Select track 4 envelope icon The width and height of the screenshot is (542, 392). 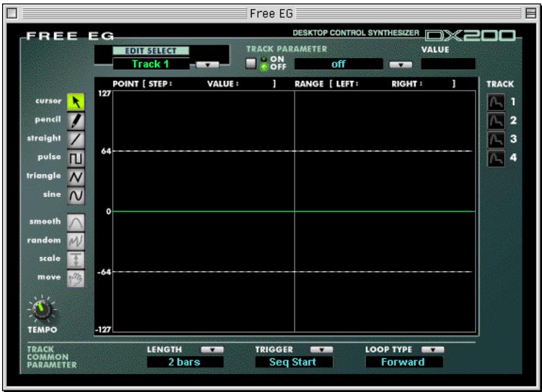pyautogui.click(x=496, y=158)
